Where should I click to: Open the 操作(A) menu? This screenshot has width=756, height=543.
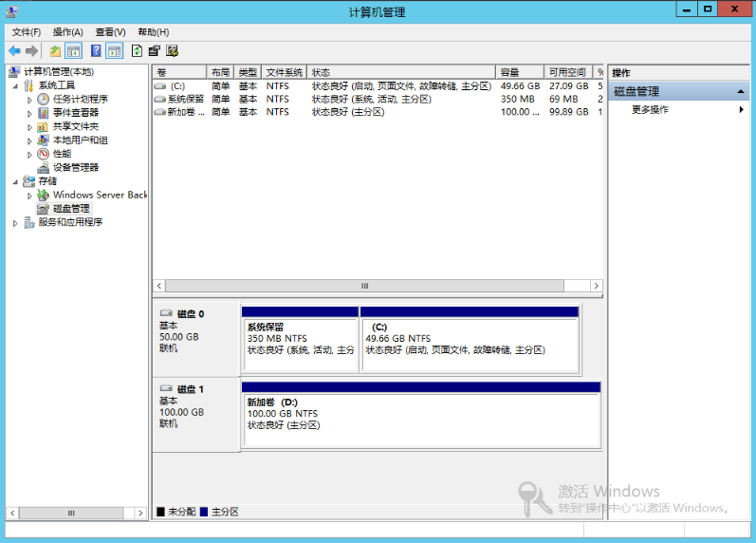[68, 32]
